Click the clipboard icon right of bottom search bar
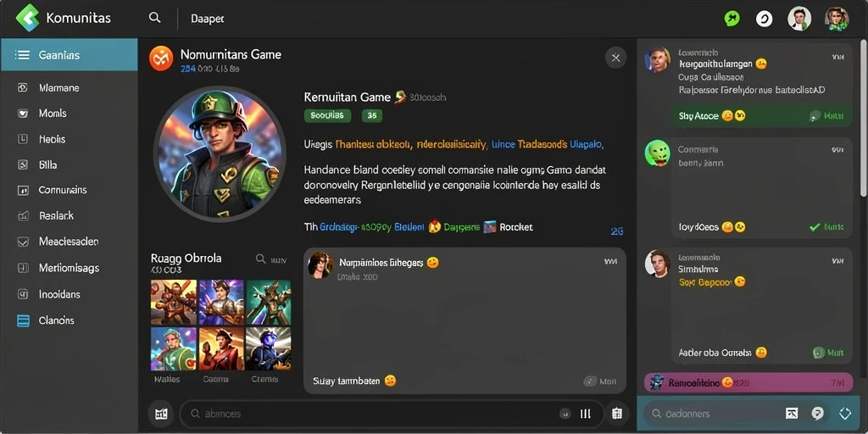The height and width of the screenshot is (434, 868). (x=617, y=414)
